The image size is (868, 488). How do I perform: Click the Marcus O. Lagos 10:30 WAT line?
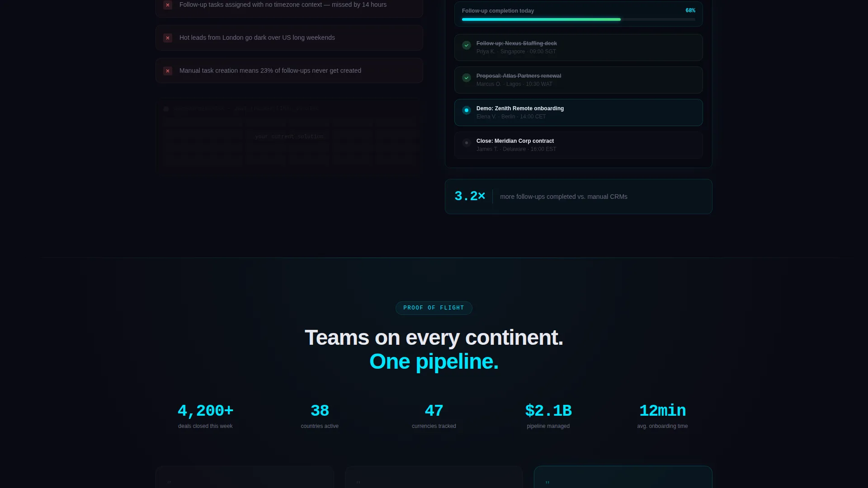[514, 84]
